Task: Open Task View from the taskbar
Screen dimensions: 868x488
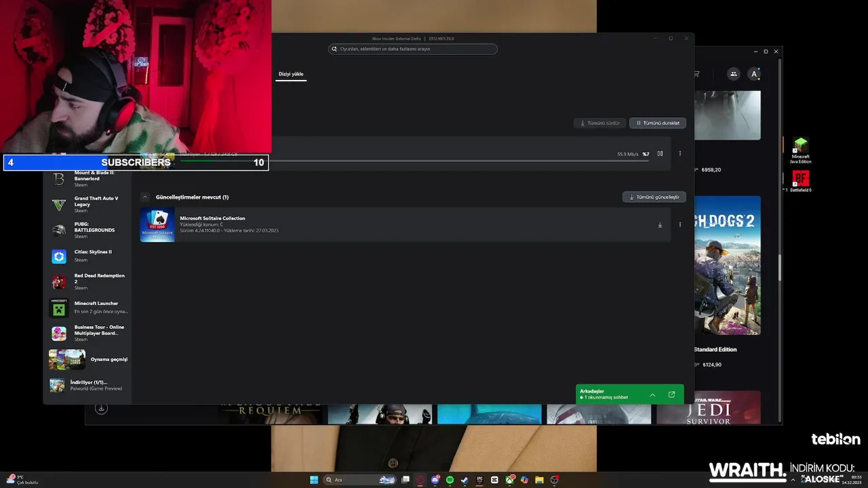Action: [406, 480]
